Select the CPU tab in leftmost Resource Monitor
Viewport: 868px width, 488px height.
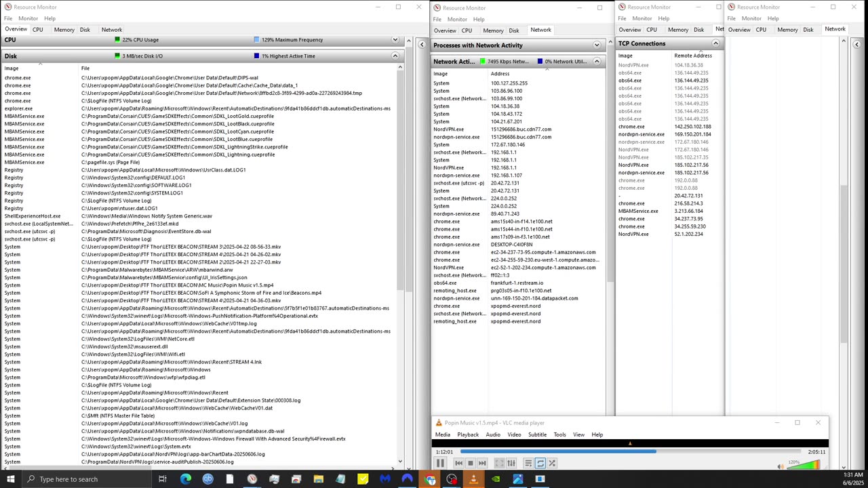coord(38,30)
